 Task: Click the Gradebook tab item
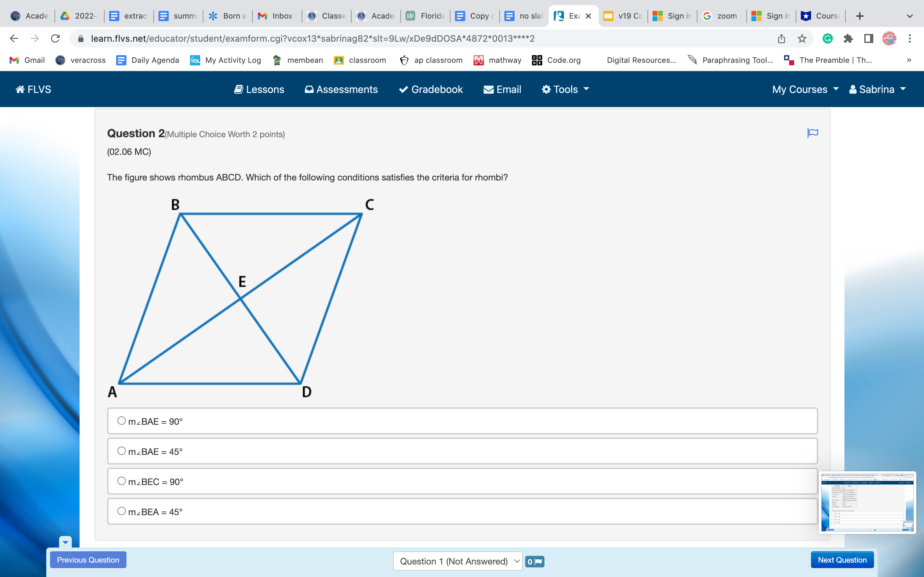coord(431,90)
